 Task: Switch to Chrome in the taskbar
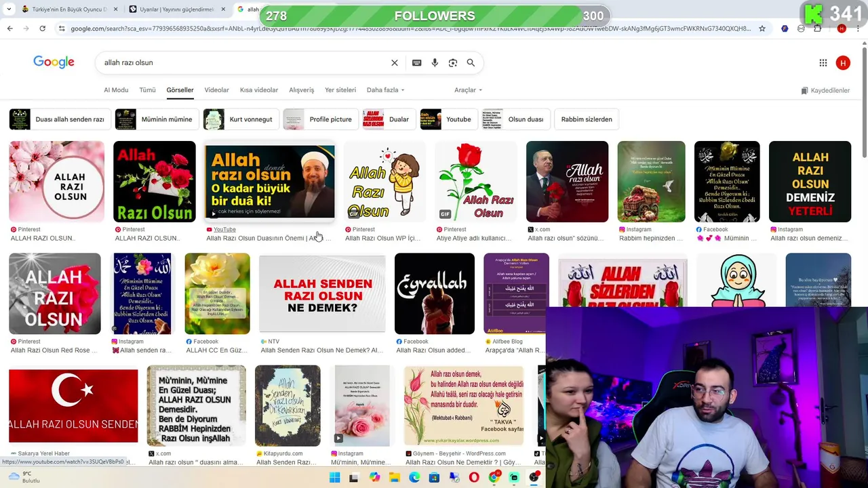[494, 478]
